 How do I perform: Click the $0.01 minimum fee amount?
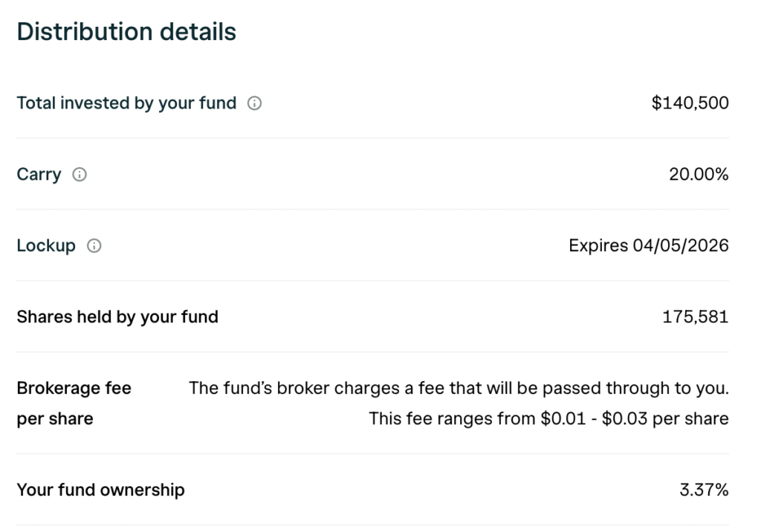[565, 418]
